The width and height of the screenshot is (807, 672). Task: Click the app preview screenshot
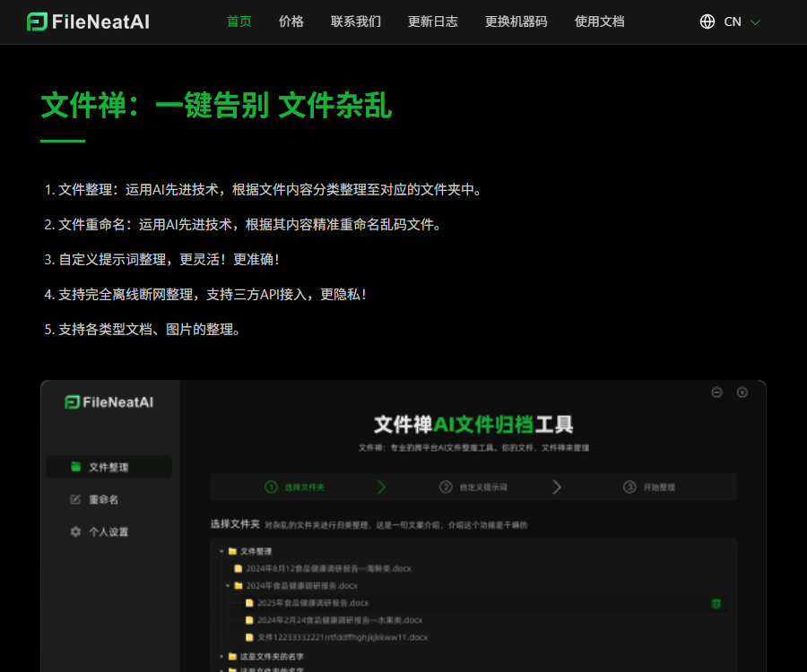pos(403,526)
